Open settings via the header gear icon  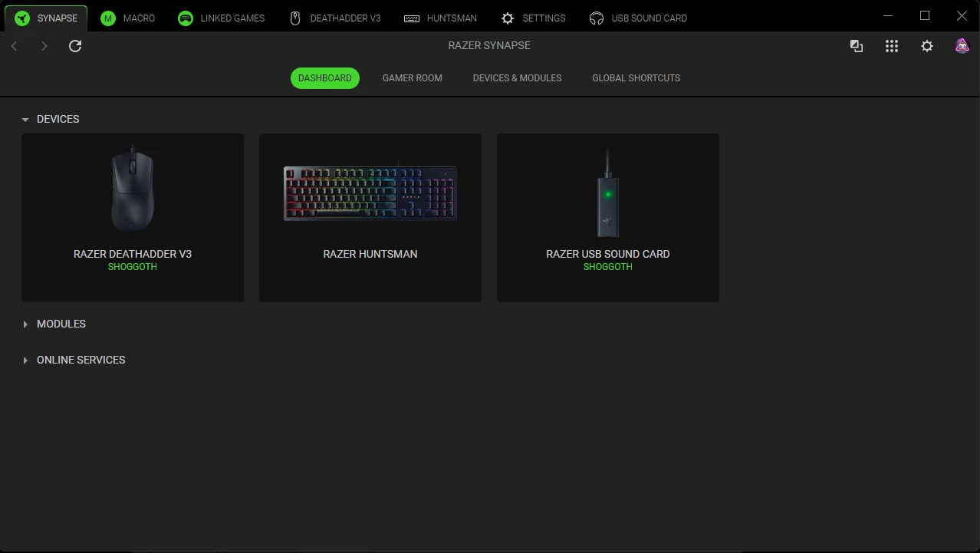[x=927, y=46]
